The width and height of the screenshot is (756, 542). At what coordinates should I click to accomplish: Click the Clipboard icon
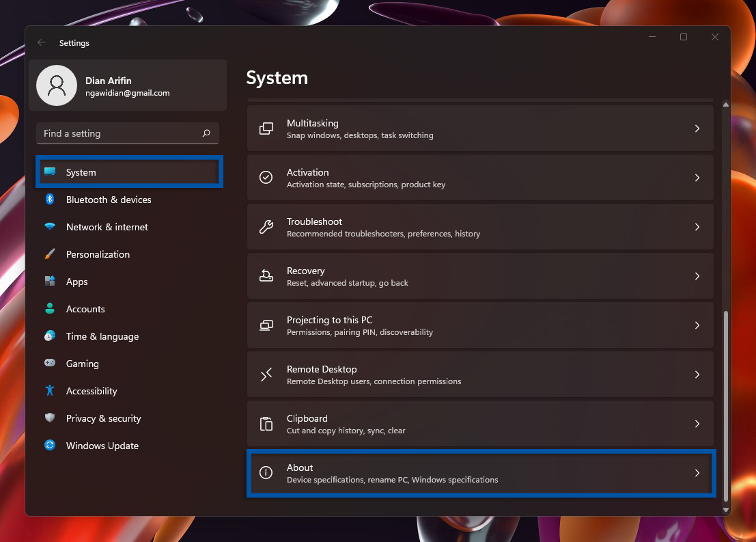tap(266, 424)
